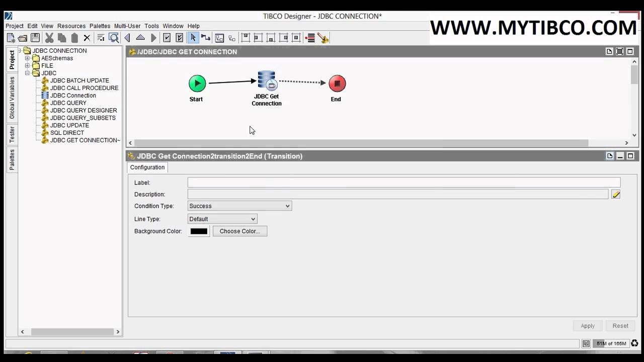Click the magnifier Find resource icon

pos(114,38)
